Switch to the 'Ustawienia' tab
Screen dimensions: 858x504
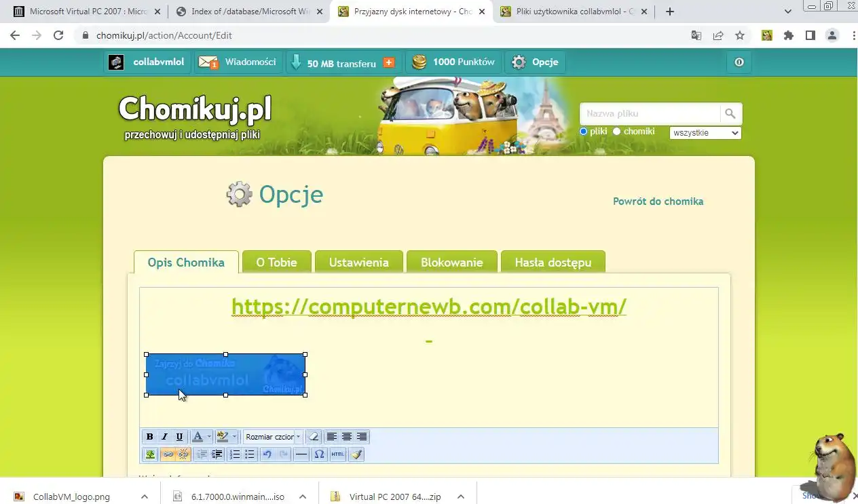359,263
